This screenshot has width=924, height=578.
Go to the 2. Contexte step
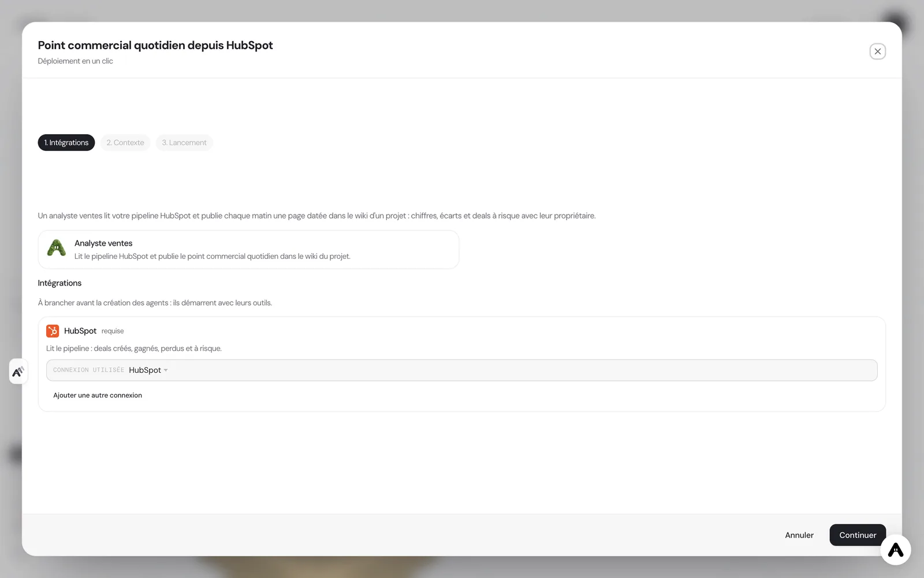[125, 143]
